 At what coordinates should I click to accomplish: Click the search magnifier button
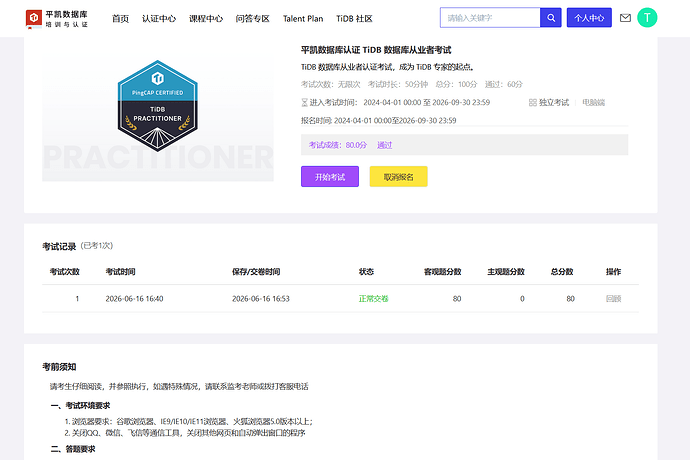tap(551, 18)
